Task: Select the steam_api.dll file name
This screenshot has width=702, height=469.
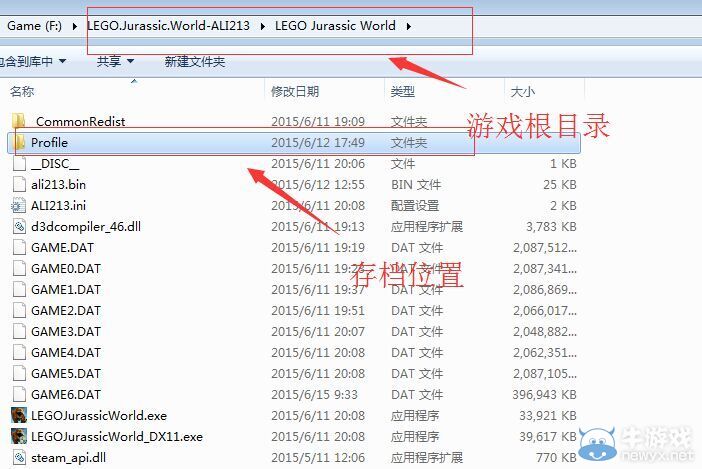Action: tap(68, 457)
